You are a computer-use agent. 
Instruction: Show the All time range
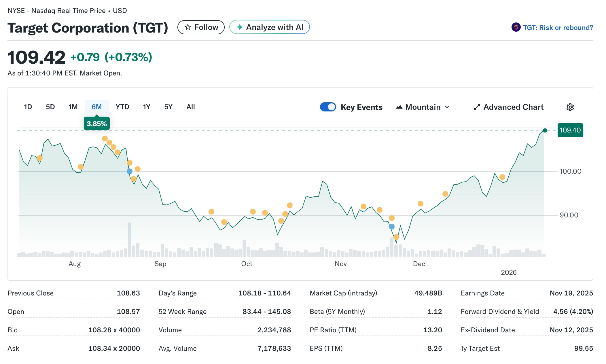coord(190,107)
